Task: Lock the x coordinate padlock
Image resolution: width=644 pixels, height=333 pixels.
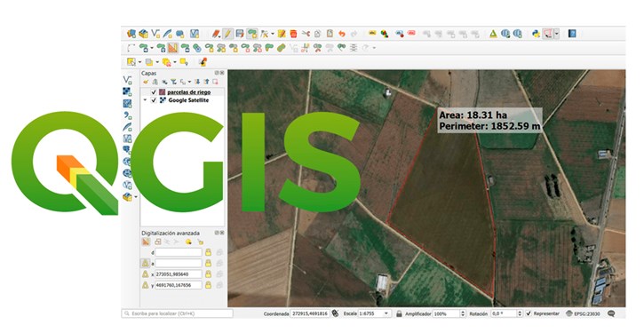Action: click(208, 274)
